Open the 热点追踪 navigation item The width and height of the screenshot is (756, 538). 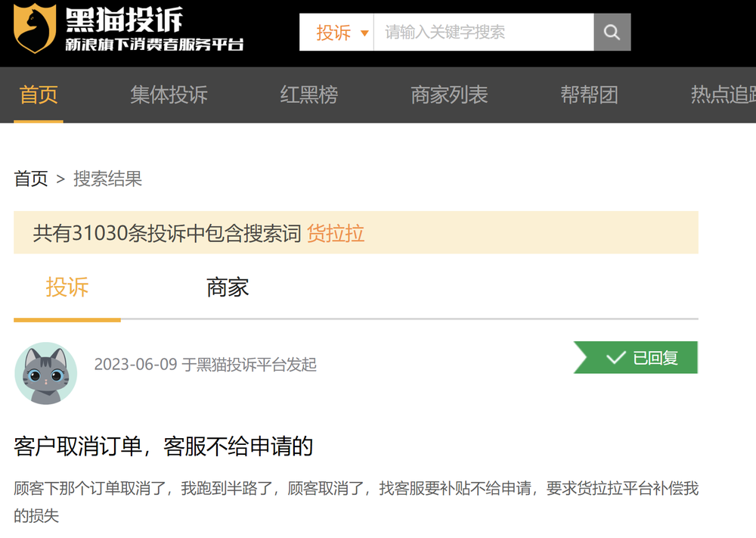click(x=723, y=95)
